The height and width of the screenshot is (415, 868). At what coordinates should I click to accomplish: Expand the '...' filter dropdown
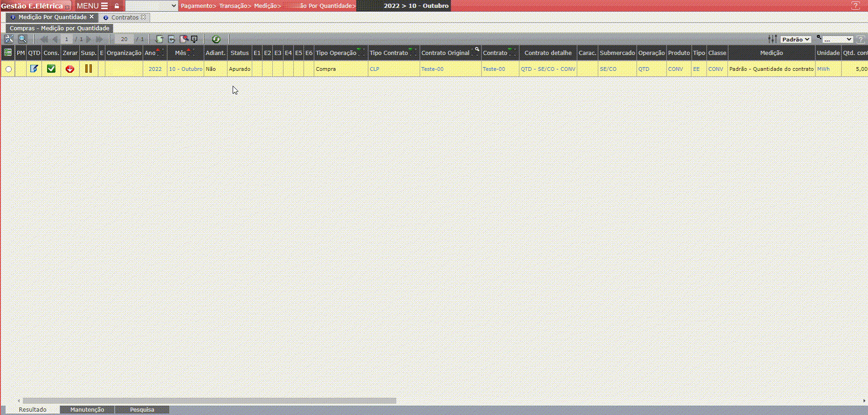click(x=837, y=40)
